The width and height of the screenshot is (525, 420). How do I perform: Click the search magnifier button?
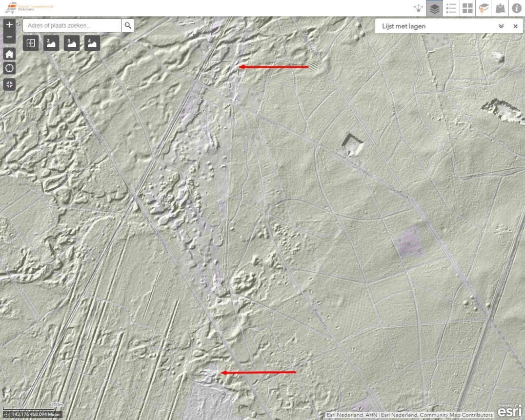tap(128, 25)
